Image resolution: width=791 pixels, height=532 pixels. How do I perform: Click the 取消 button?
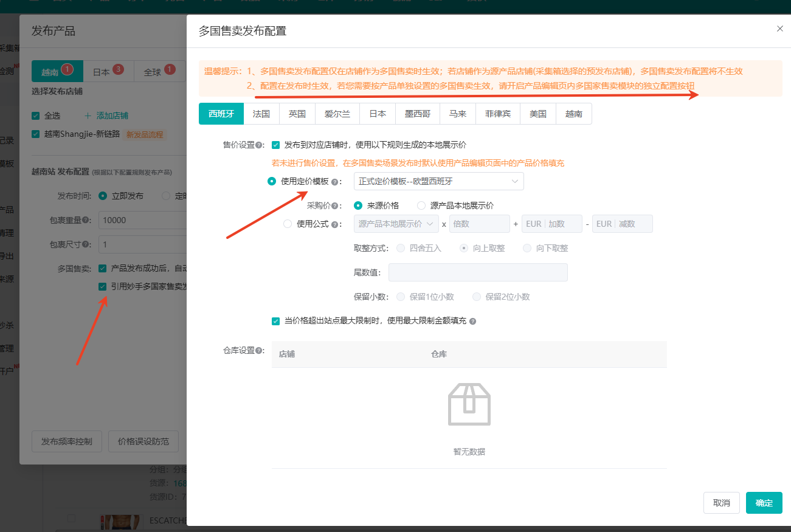click(722, 503)
